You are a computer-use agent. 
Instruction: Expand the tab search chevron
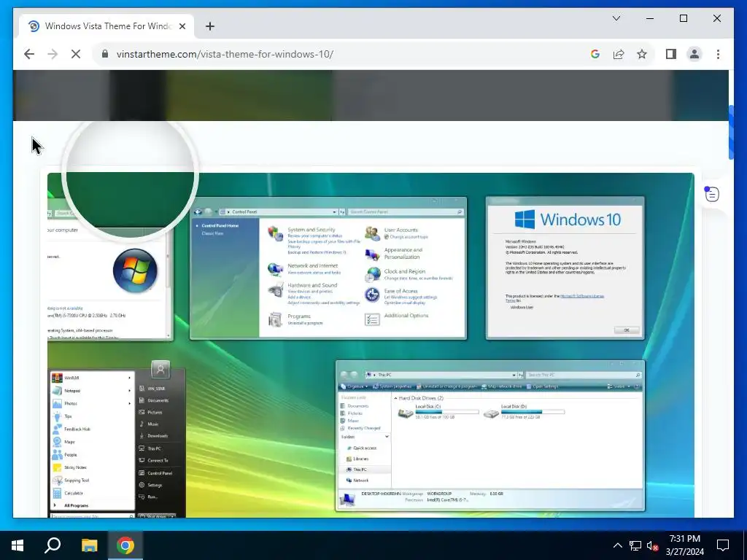point(616,18)
